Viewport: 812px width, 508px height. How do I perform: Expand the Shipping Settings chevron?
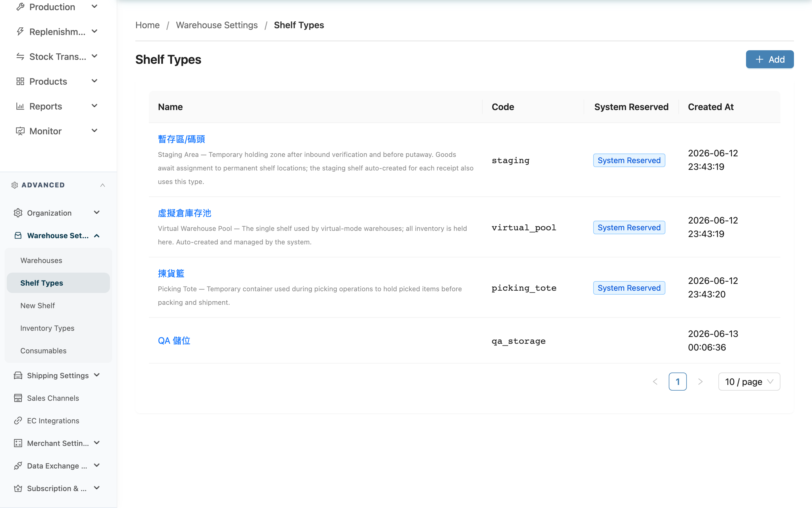97,375
